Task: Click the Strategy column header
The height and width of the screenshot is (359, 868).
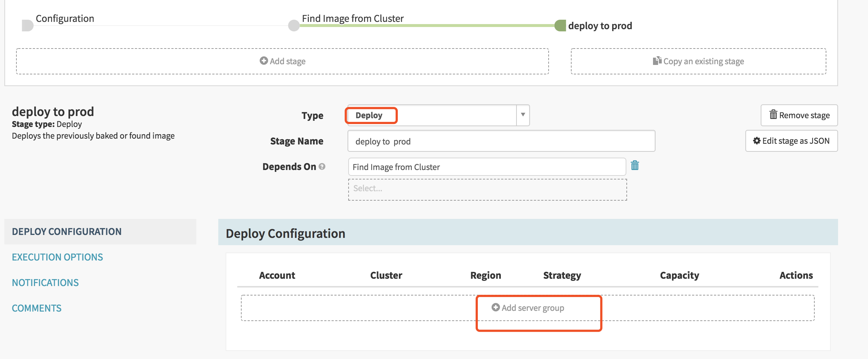Action: click(562, 275)
